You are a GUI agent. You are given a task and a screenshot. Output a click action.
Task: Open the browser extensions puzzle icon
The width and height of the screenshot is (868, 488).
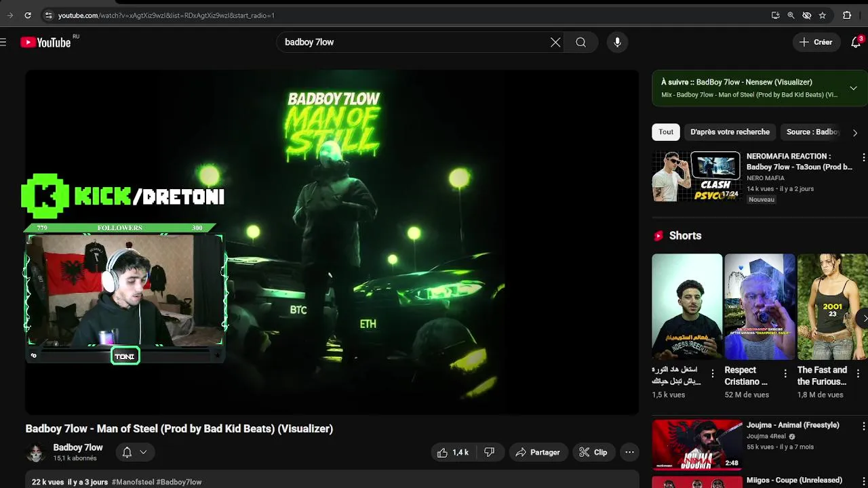(847, 15)
